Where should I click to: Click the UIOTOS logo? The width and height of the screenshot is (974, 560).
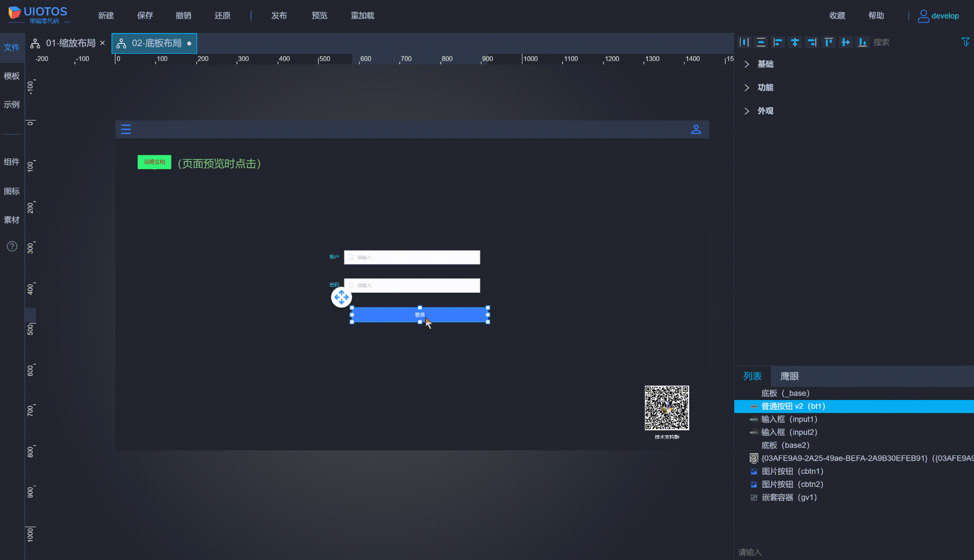click(38, 14)
